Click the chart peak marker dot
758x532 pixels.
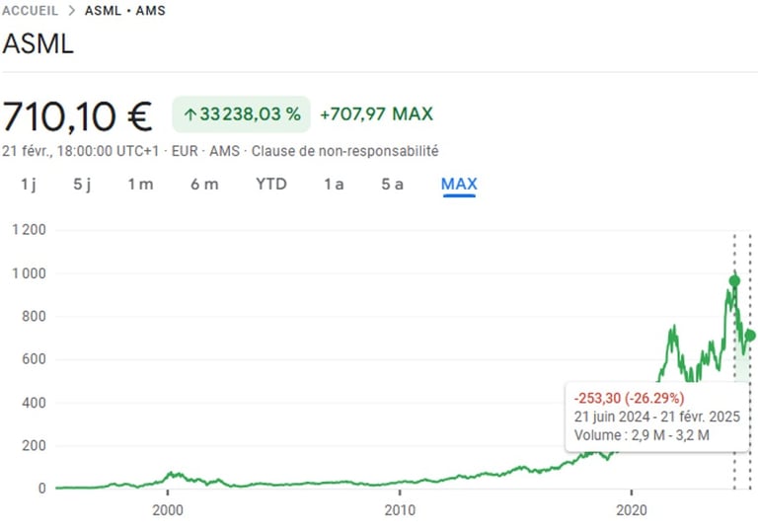point(734,281)
